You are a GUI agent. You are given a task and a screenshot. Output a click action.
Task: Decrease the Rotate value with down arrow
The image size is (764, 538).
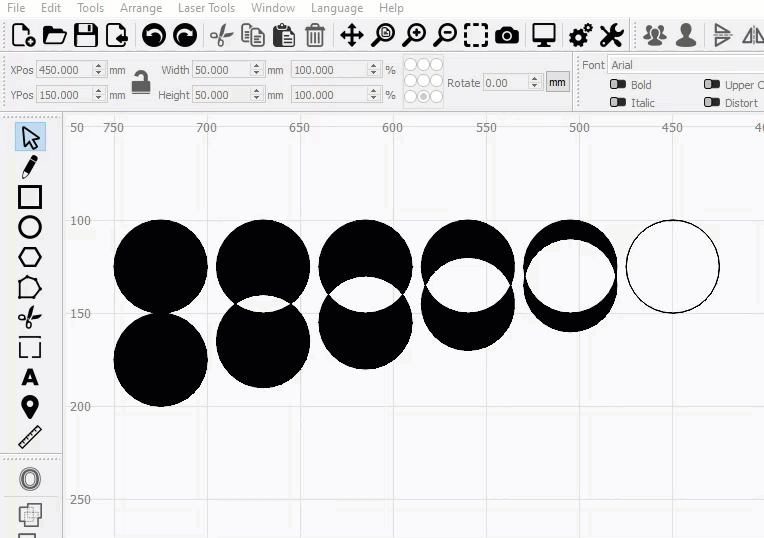tap(536, 87)
